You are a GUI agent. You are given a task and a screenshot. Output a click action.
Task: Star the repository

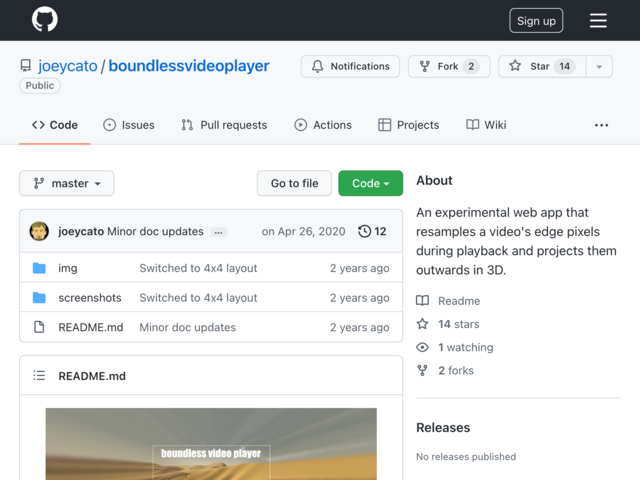tap(542, 66)
